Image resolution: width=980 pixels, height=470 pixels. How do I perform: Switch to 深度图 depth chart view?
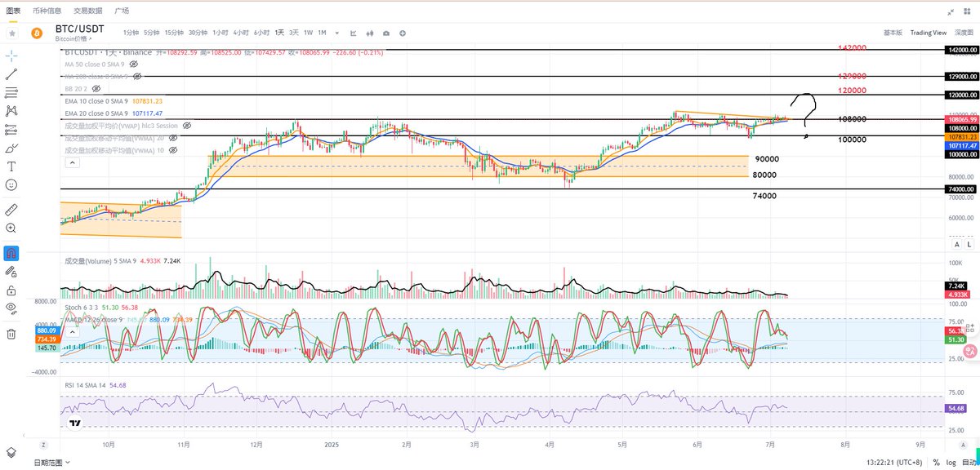(964, 33)
